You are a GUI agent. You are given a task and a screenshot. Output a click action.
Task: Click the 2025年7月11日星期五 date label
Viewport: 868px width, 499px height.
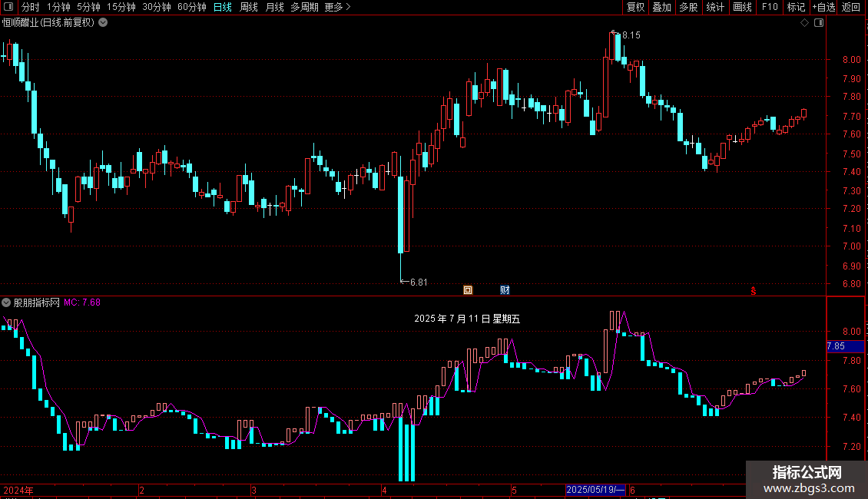(x=467, y=319)
